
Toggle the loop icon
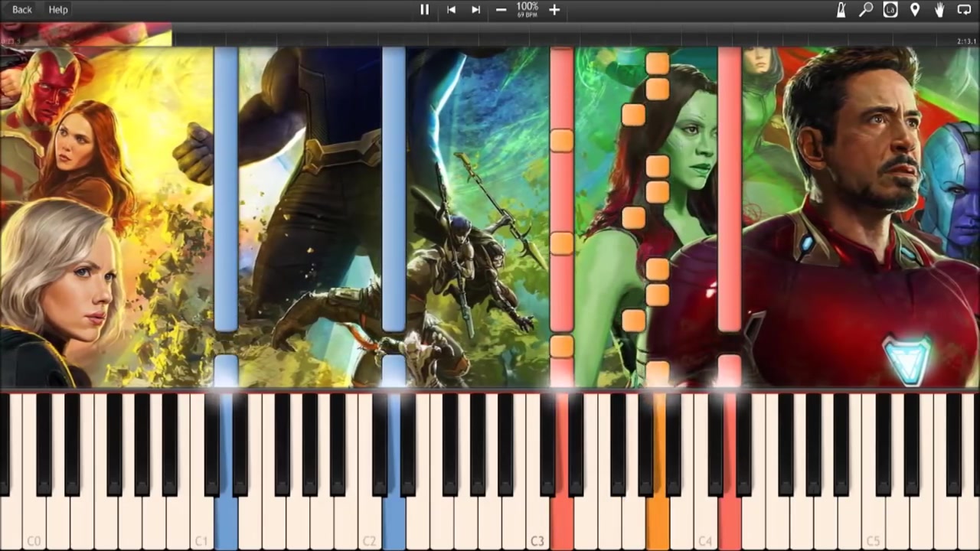[x=964, y=10]
